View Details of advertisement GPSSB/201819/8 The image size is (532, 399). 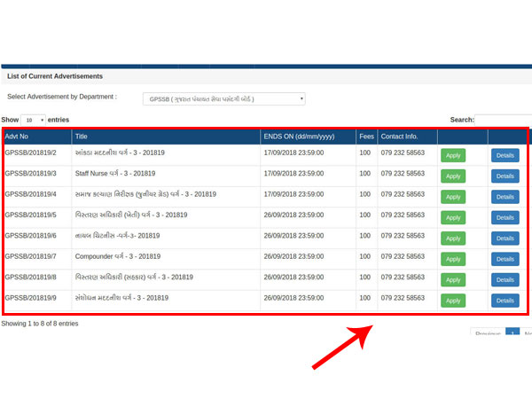click(x=505, y=280)
